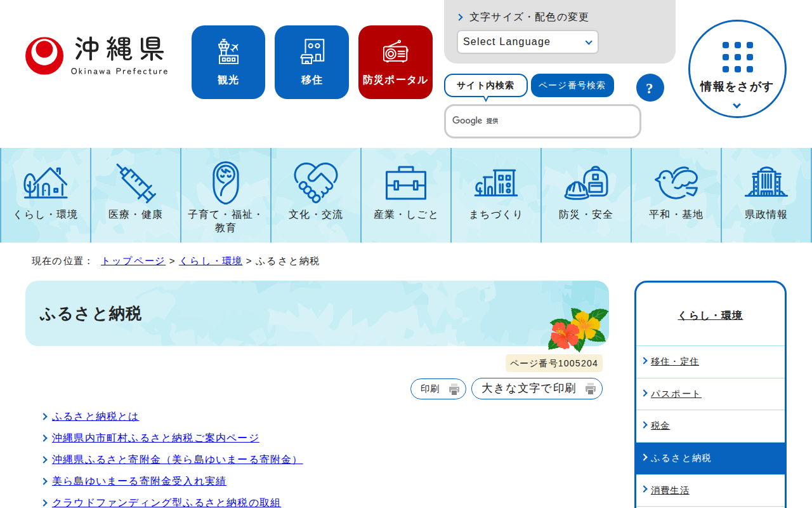This screenshot has width=812, height=508.
Task: Click the 印刷 print button
Action: pyautogui.click(x=438, y=389)
